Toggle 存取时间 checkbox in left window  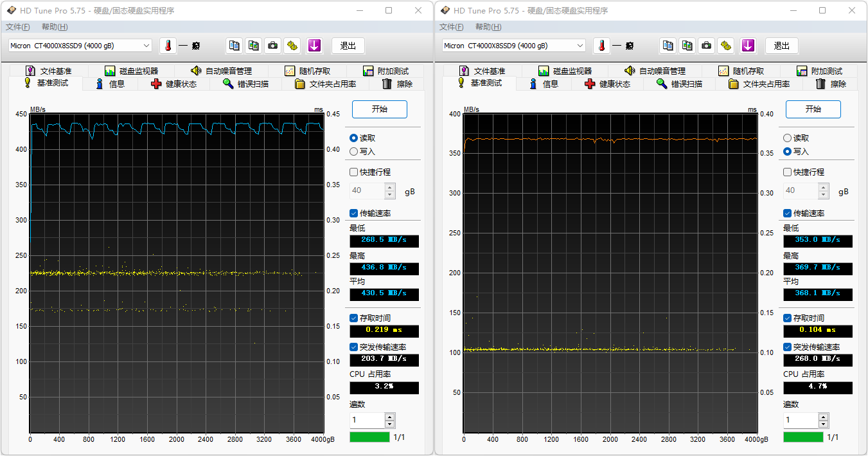pyautogui.click(x=353, y=318)
